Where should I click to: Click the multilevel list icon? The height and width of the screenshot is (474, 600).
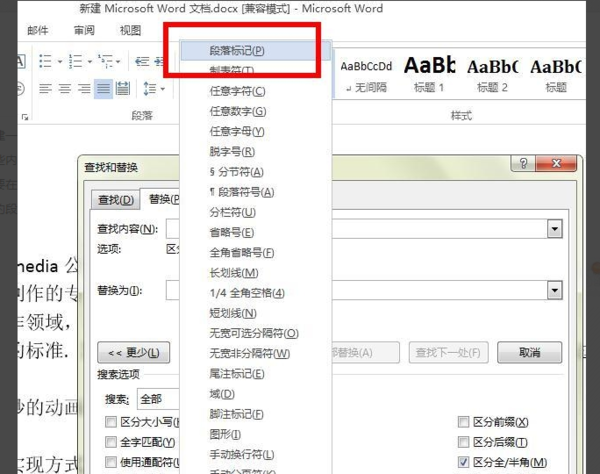(x=105, y=61)
